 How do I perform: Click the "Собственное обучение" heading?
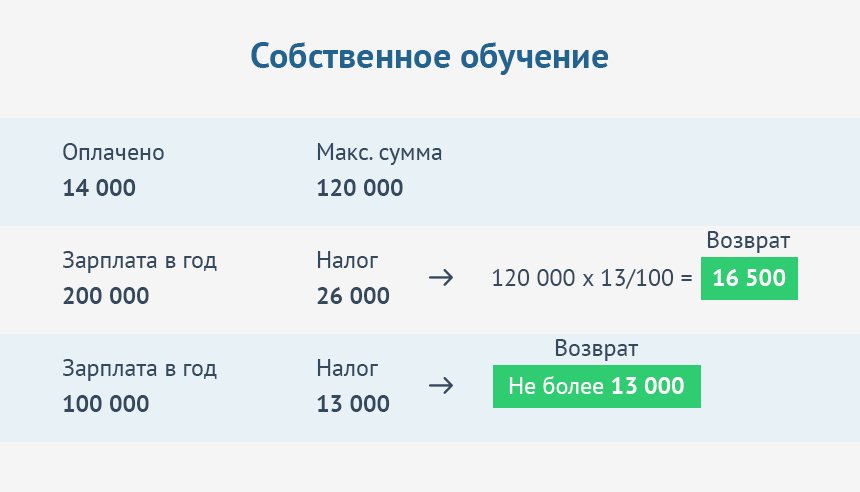point(429,56)
